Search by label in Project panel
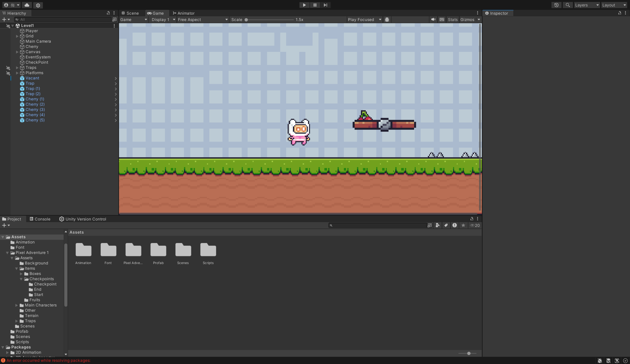The height and width of the screenshot is (364, 630). click(x=446, y=225)
